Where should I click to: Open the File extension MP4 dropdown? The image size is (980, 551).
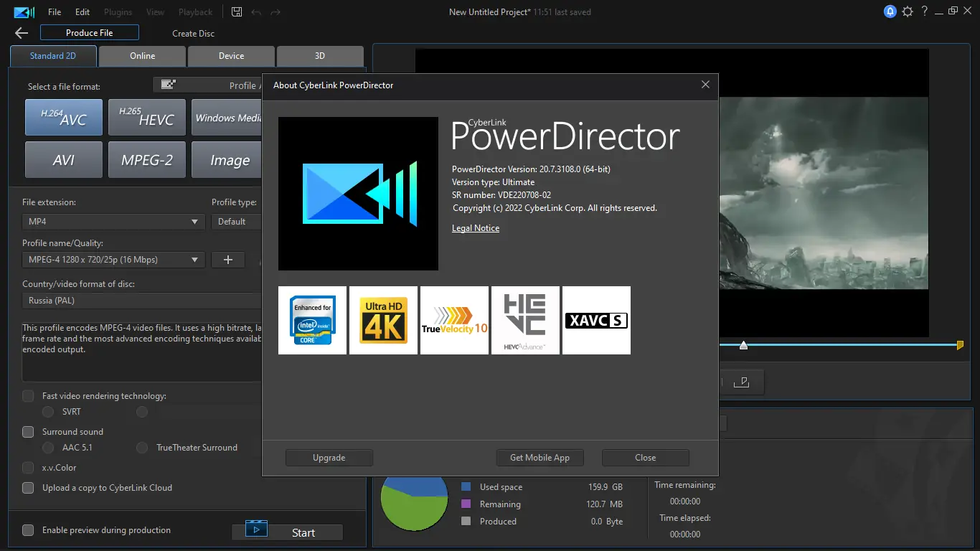113,222
